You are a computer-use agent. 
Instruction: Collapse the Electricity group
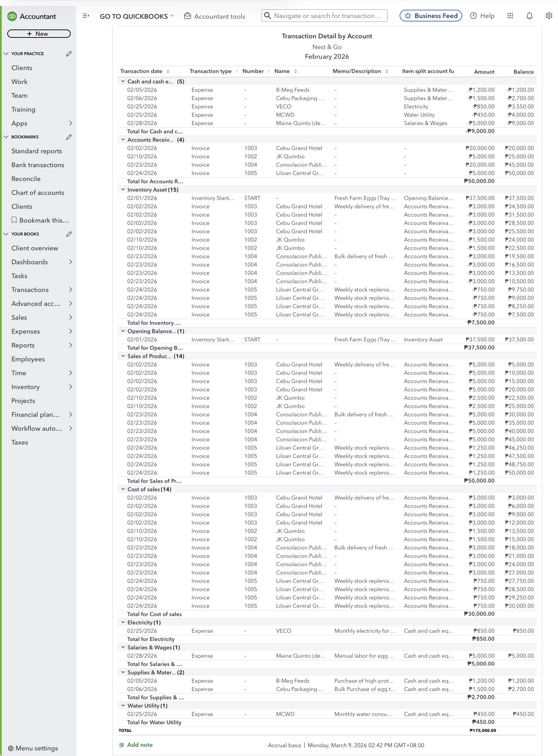coord(123,622)
